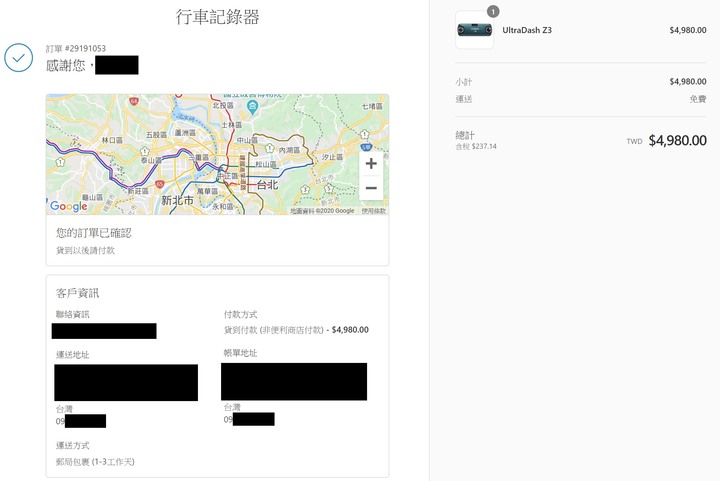Click the 貨到以後請付款 note
Viewport: 720px width, 481px height.
pyautogui.click(x=85, y=250)
